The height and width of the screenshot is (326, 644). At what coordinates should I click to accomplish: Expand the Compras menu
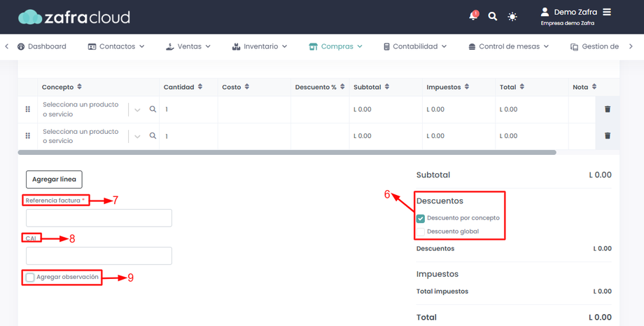pyautogui.click(x=336, y=46)
